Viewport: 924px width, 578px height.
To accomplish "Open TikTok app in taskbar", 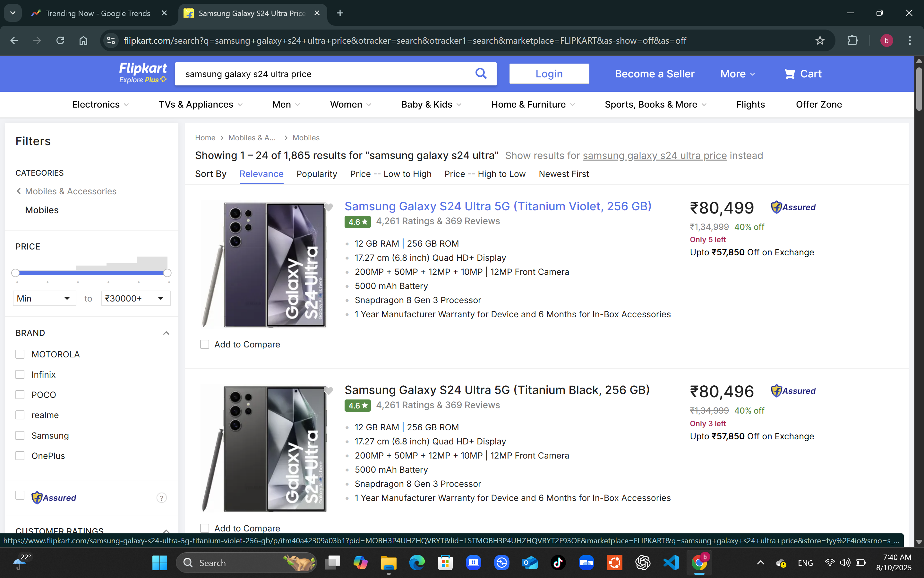I will (558, 563).
